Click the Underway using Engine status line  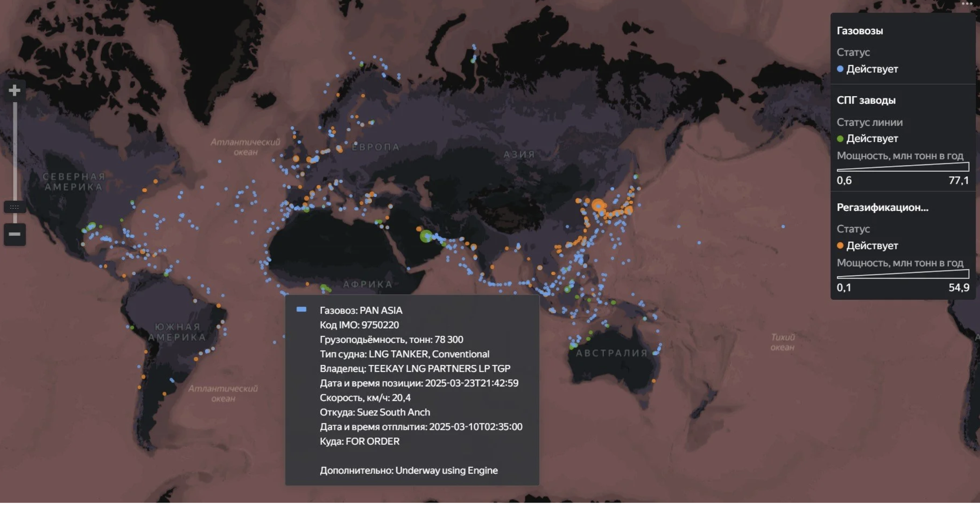(x=409, y=470)
